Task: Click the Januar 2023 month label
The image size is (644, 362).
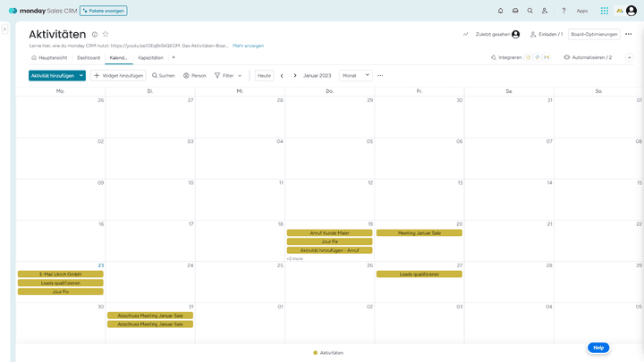Action: tap(317, 75)
